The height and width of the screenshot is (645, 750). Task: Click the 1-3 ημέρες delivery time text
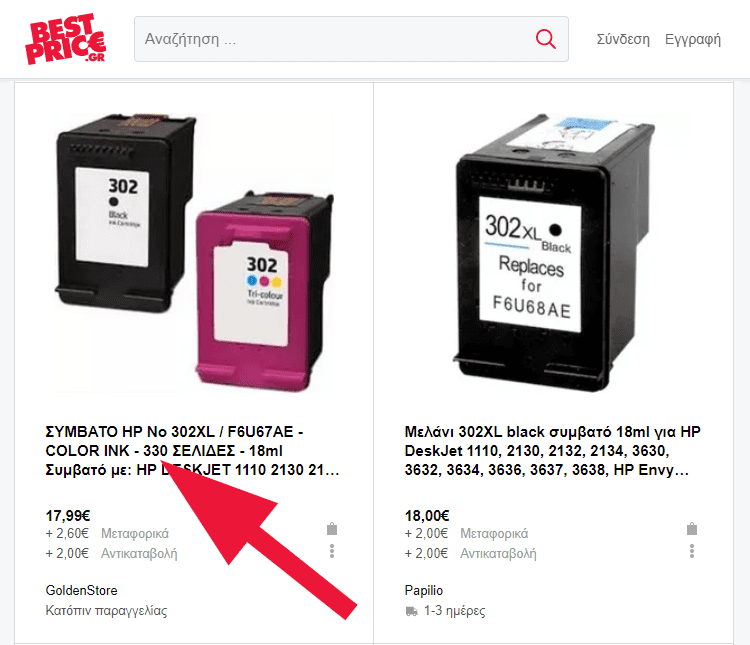pyautogui.click(x=454, y=611)
